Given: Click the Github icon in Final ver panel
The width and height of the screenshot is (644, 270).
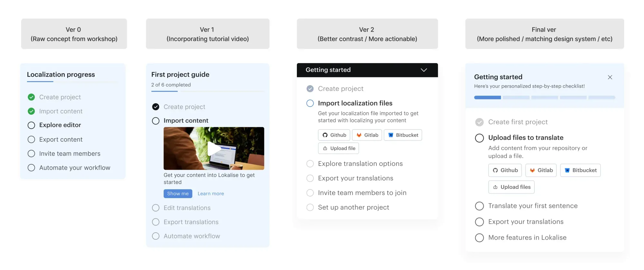Looking at the screenshot, I should click(x=495, y=170).
